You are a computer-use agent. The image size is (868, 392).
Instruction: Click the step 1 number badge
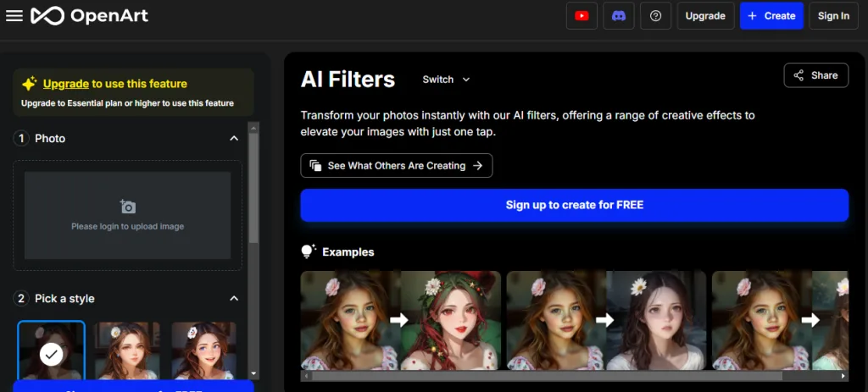point(21,138)
